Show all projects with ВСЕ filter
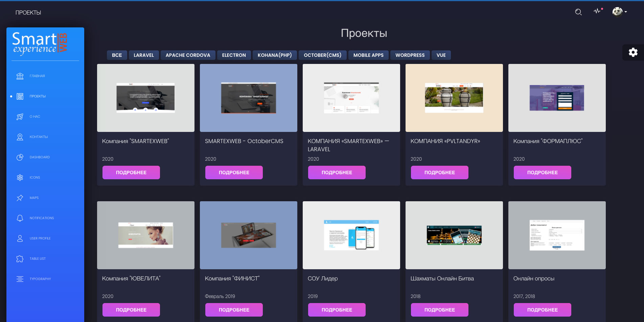The image size is (644, 322). point(117,55)
